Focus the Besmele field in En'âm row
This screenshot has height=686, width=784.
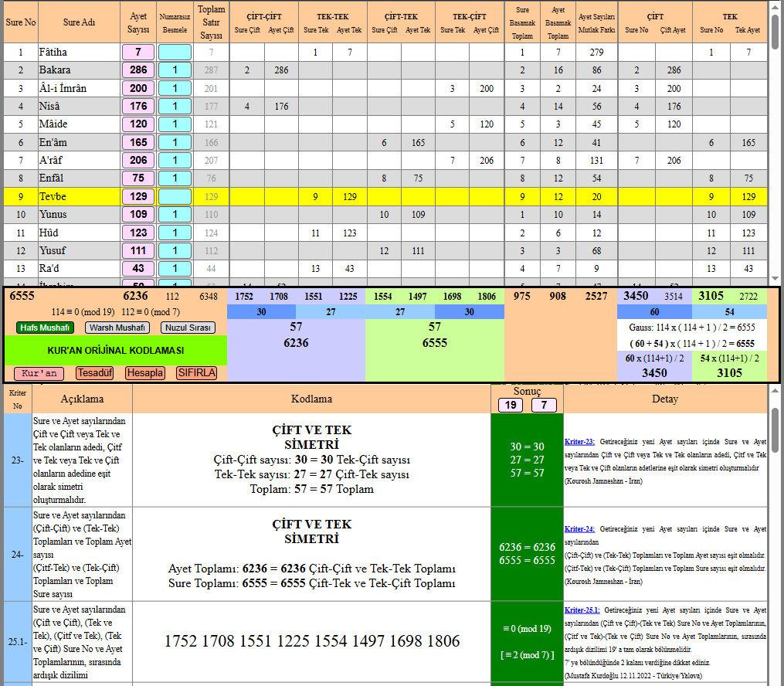tap(175, 142)
